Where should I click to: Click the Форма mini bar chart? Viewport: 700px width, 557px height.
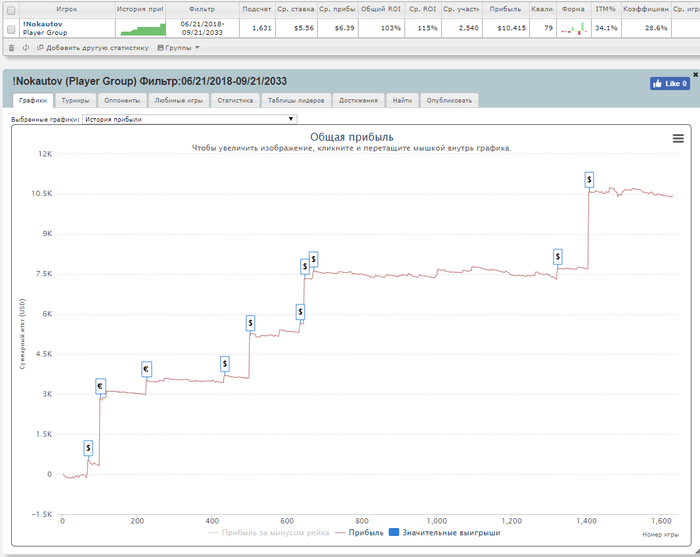tap(574, 29)
